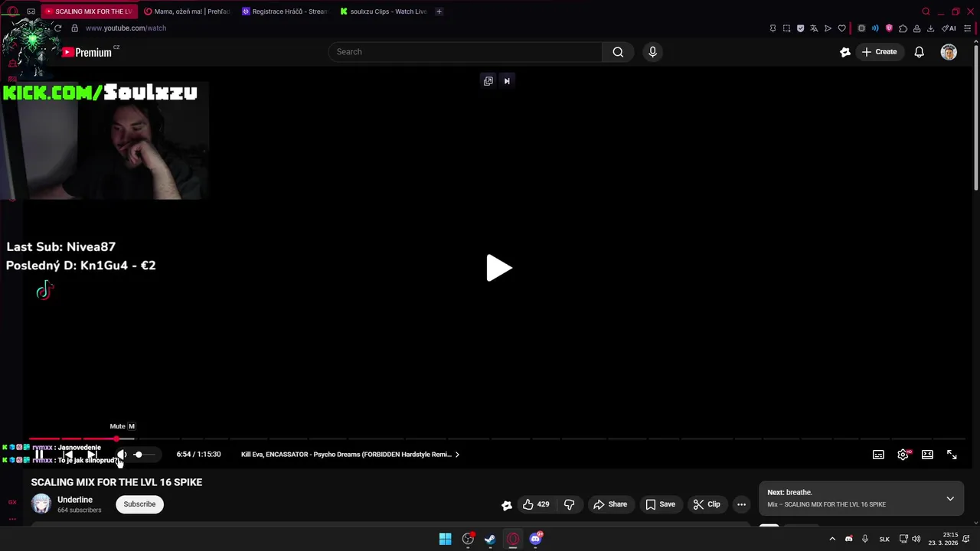Reload the page with the refresh icon
The image size is (980, 551).
57,28
